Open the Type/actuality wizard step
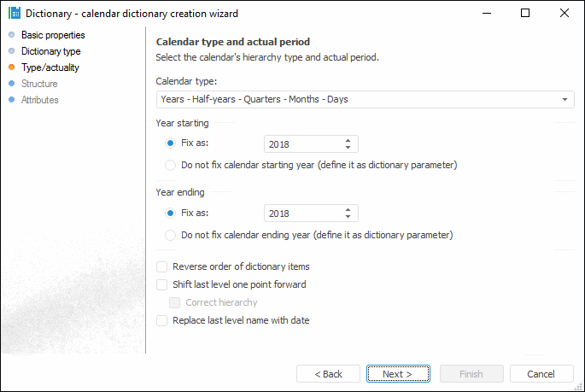Image resolution: width=585 pixels, height=392 pixels. 50,67
